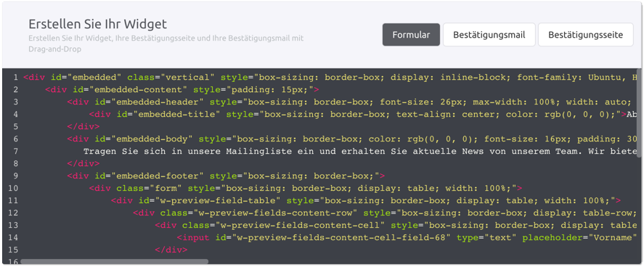Click line number 5 in the gutter

pyautogui.click(x=15, y=126)
